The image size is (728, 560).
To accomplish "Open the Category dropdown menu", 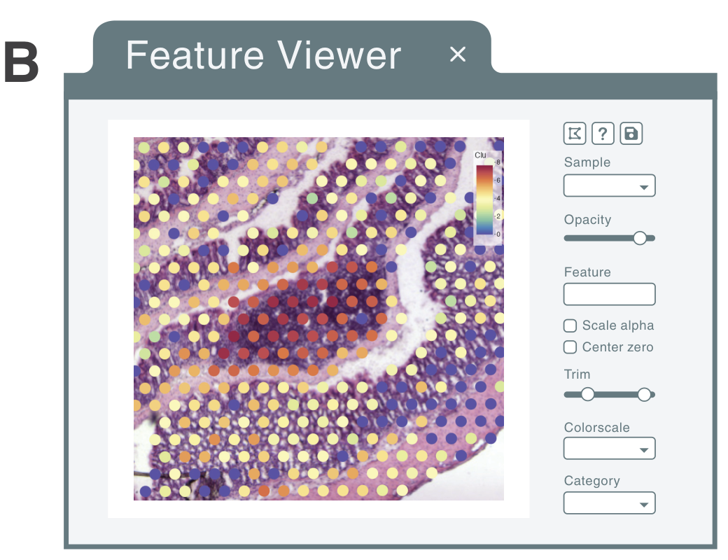I will 609,503.
